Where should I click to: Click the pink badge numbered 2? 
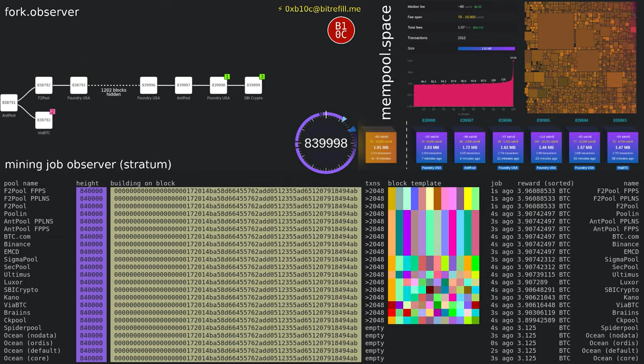coord(52,111)
